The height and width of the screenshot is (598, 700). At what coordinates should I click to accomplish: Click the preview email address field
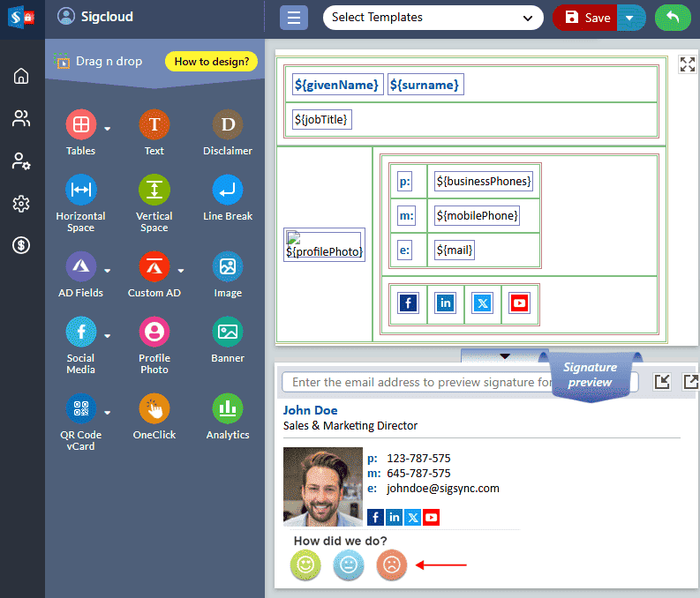pyautogui.click(x=415, y=383)
